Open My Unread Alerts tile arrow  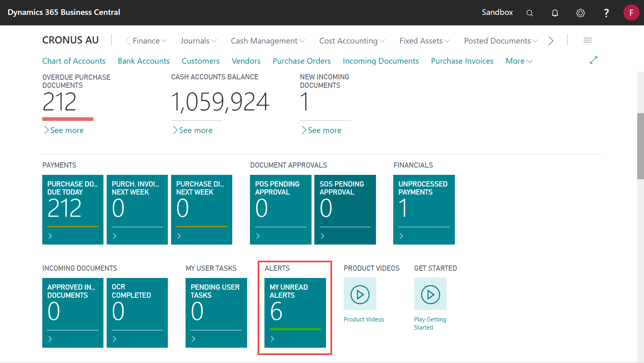point(272,339)
